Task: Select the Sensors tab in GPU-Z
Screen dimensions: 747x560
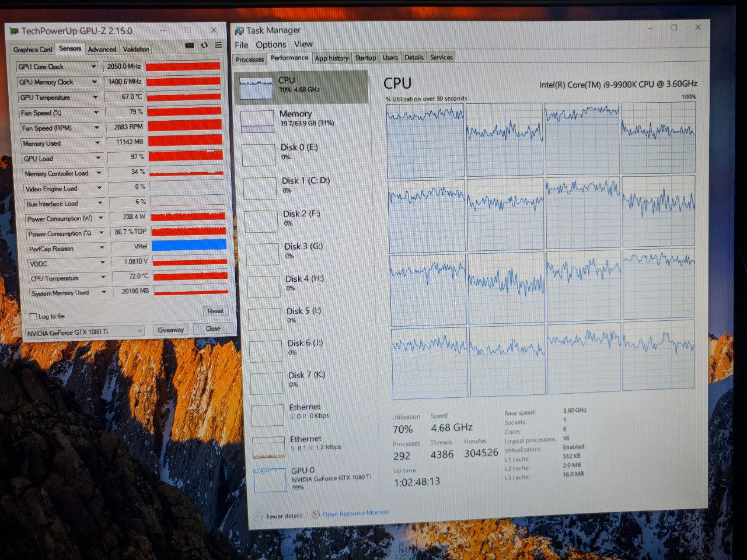Action: click(70, 48)
